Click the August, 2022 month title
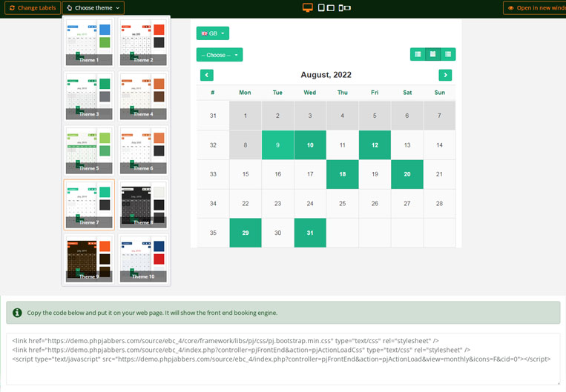 [326, 75]
